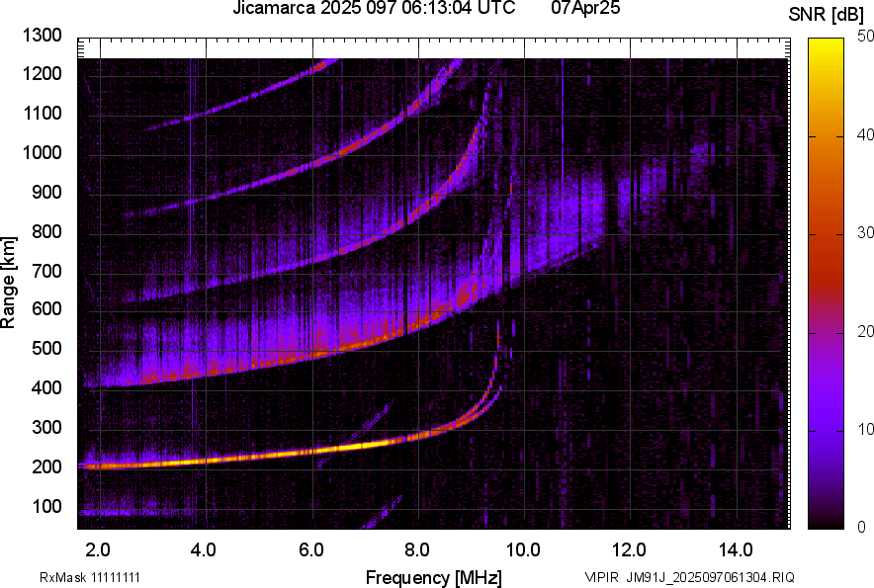Viewport: 874px width, 588px height.
Task: Click the 500 range tick label
Action: coord(46,348)
